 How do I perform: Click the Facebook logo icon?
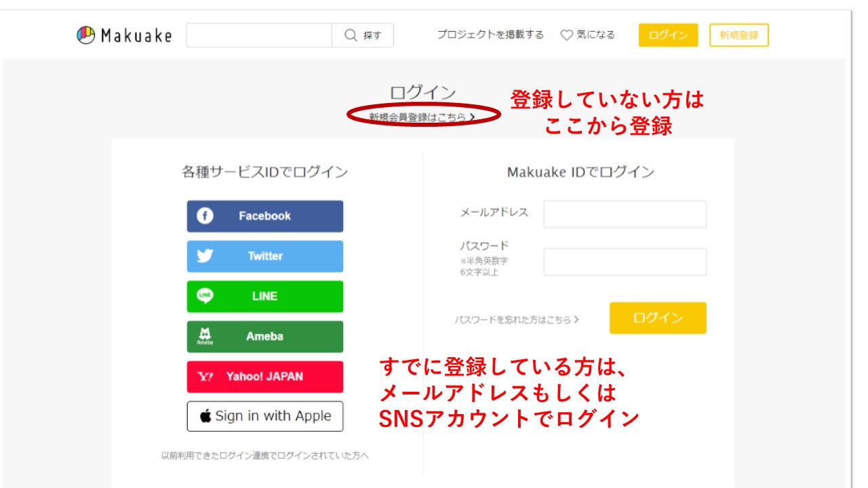point(205,216)
